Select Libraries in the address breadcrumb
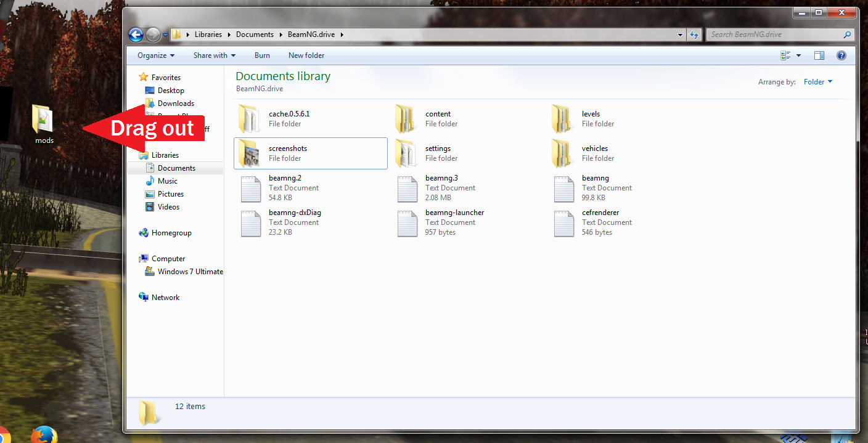The height and width of the screenshot is (443, 868). tap(208, 35)
